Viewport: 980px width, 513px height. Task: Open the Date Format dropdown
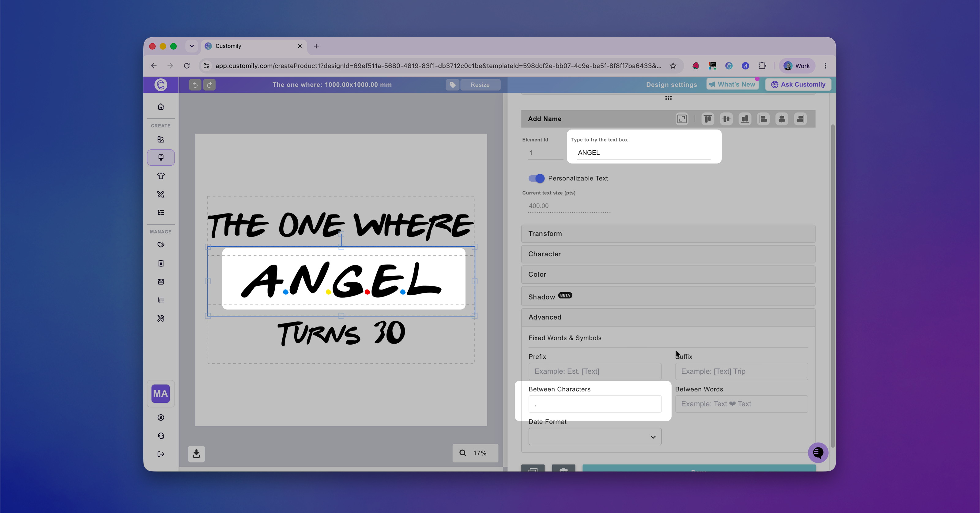(595, 436)
